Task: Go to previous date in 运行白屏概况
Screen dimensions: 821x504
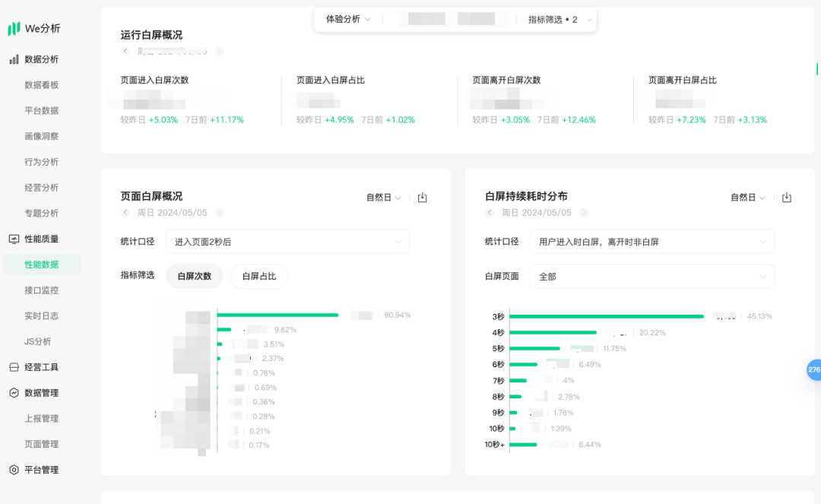Action: click(125, 51)
